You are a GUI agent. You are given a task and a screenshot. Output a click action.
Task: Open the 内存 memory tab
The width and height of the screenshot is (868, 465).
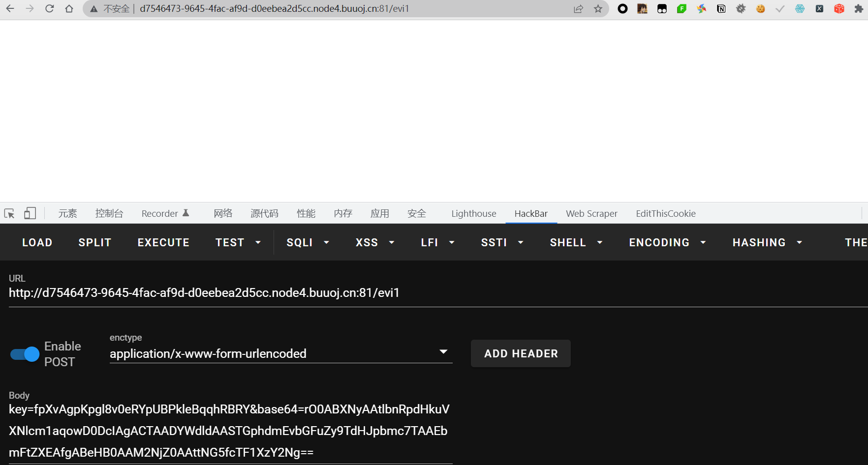[x=343, y=213]
